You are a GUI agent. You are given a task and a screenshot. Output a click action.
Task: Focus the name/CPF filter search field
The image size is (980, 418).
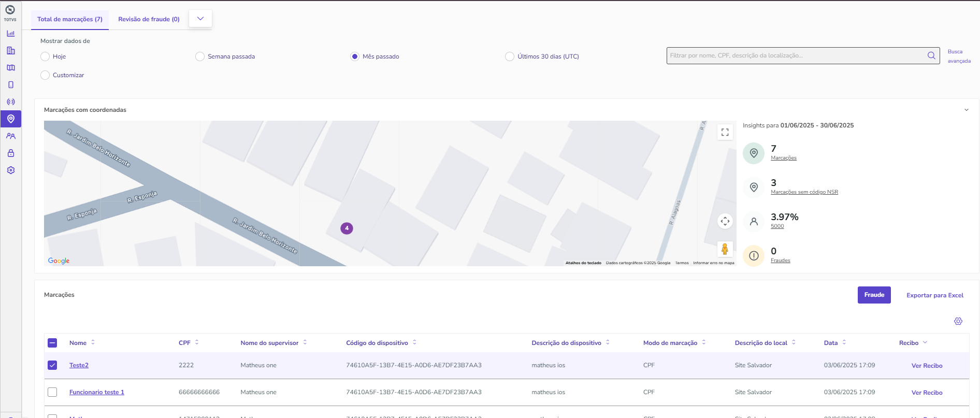[x=797, y=55]
